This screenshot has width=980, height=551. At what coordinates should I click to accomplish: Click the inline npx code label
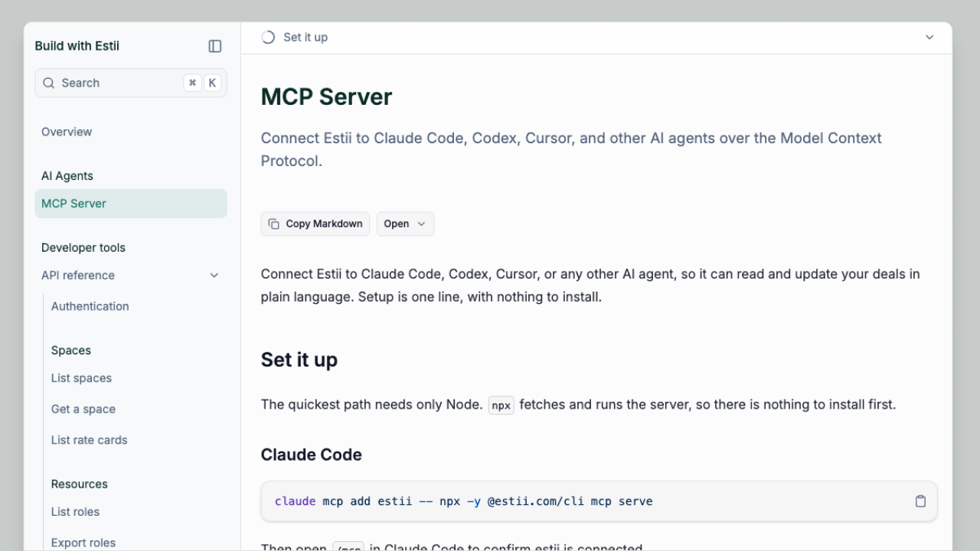tap(501, 405)
